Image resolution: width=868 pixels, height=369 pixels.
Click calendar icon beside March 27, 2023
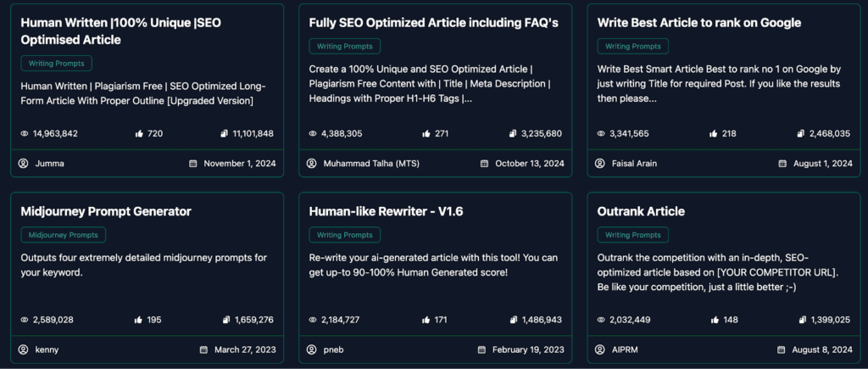click(x=203, y=349)
